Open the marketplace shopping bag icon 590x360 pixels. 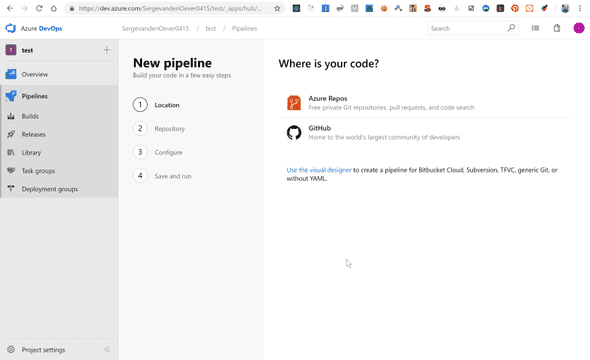point(557,28)
